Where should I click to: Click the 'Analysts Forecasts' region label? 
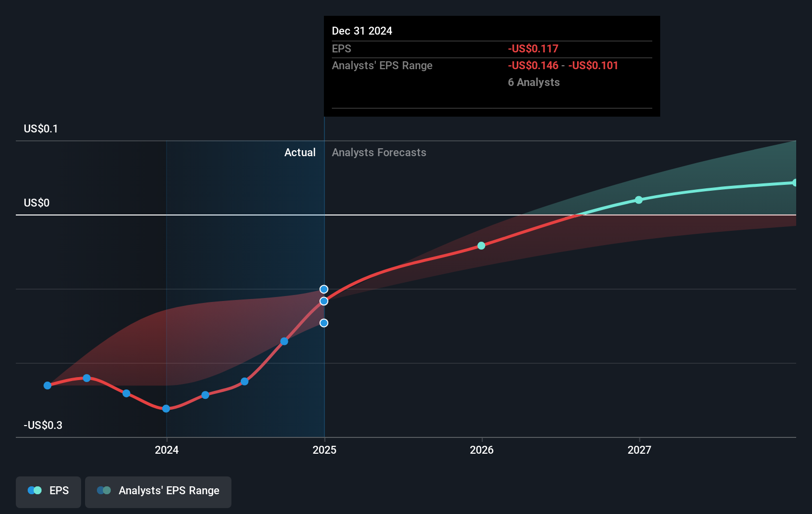coord(379,152)
